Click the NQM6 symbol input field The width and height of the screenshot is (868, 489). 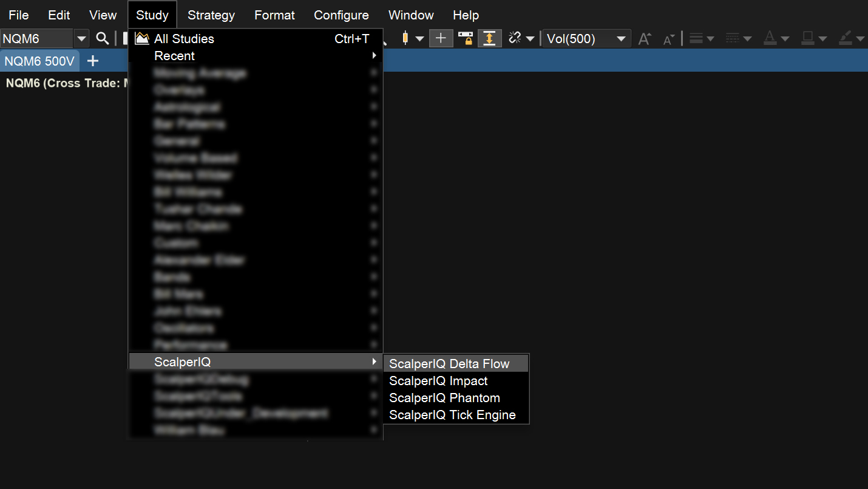(37, 39)
